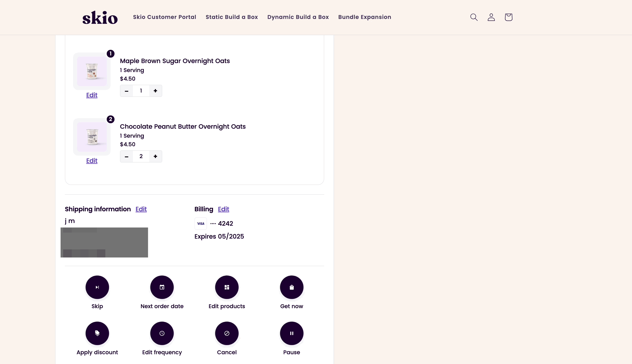Increase Maple Brown Sugar Oats quantity

[x=155, y=91]
